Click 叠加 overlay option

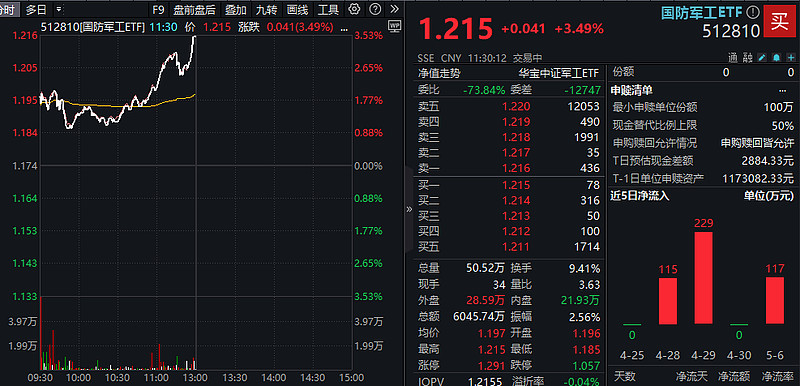click(x=235, y=9)
